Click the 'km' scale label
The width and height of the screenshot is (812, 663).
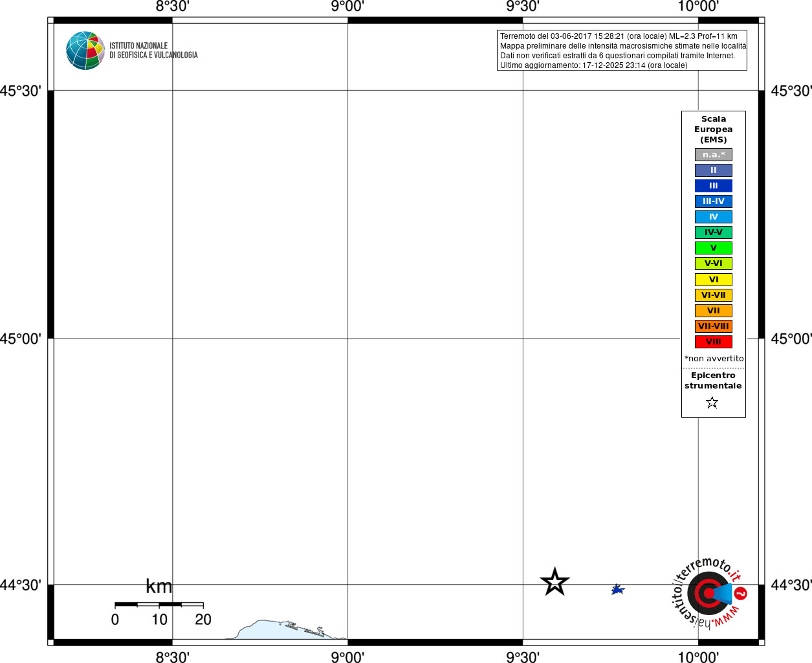click(x=159, y=587)
